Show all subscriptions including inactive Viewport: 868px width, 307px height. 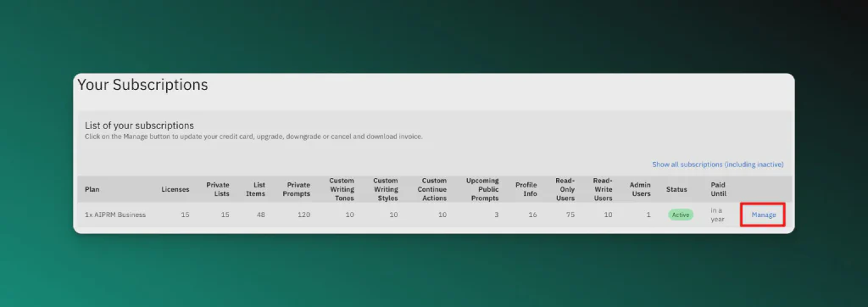[x=717, y=165]
